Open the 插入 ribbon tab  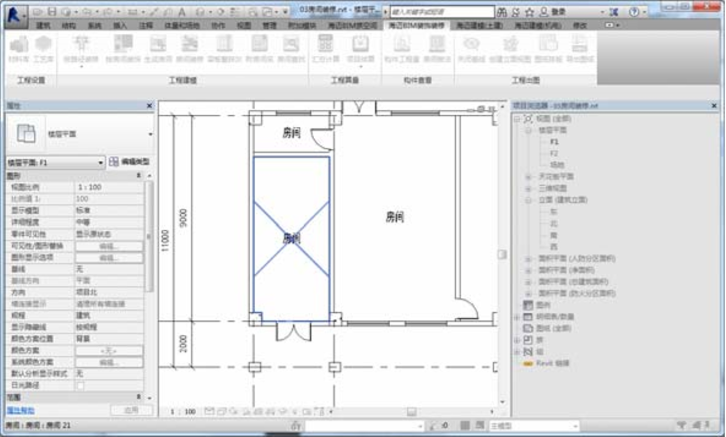[x=120, y=25]
